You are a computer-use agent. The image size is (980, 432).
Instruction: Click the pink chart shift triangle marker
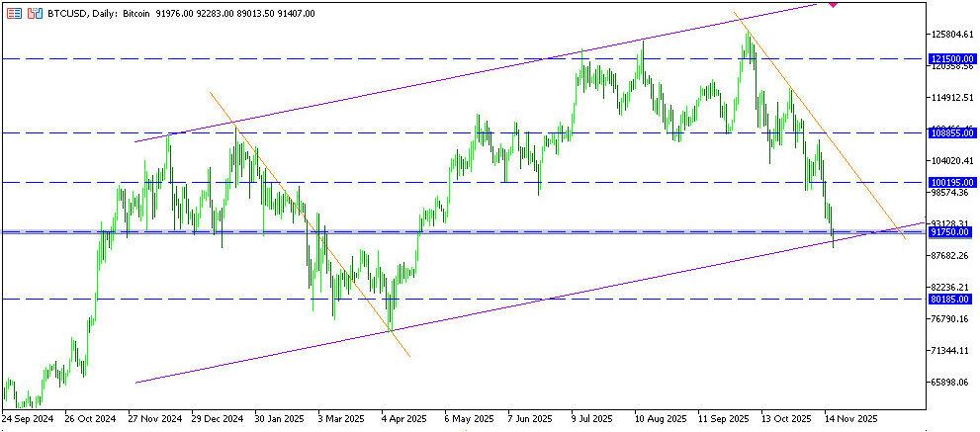pyautogui.click(x=833, y=5)
